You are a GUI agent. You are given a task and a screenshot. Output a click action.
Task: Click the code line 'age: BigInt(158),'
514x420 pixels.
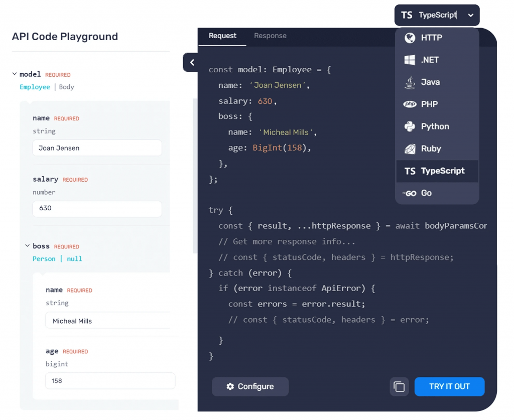(x=270, y=148)
